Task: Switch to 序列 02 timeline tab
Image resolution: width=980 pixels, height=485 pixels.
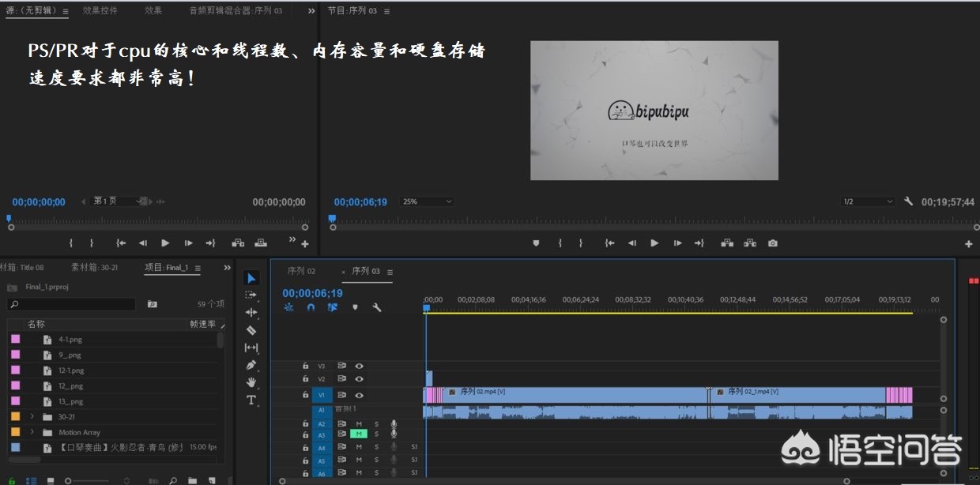Action: 301,271
